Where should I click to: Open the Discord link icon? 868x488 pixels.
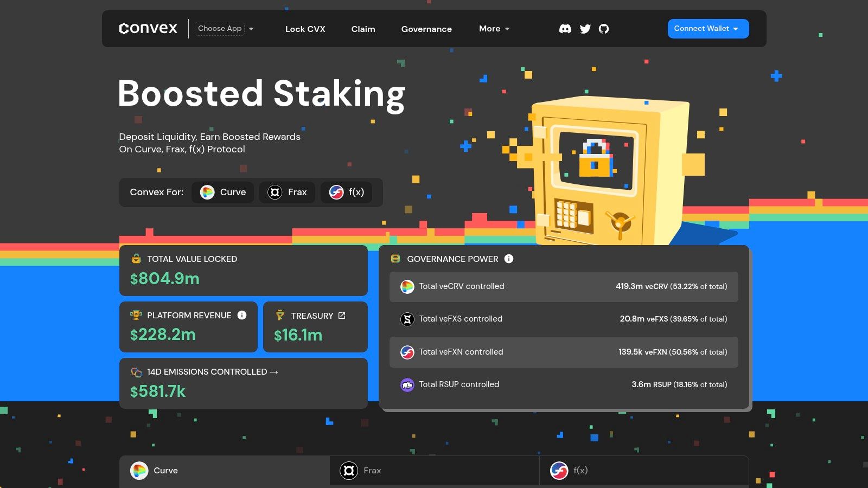tap(565, 29)
